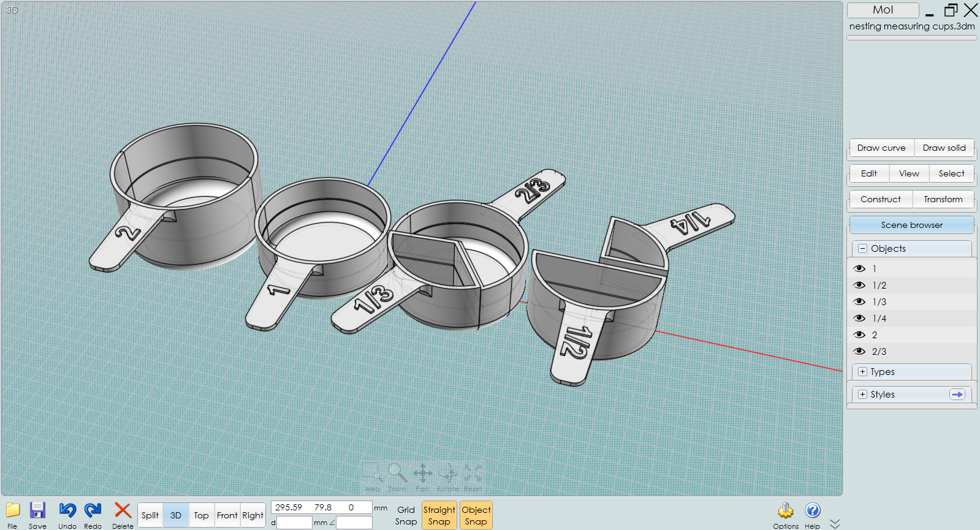Expand the Types section

tap(862, 372)
